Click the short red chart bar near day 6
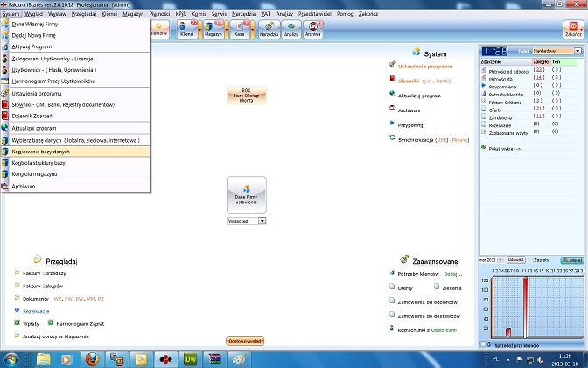Viewport: 588px width, 368px height. pyautogui.click(x=508, y=333)
